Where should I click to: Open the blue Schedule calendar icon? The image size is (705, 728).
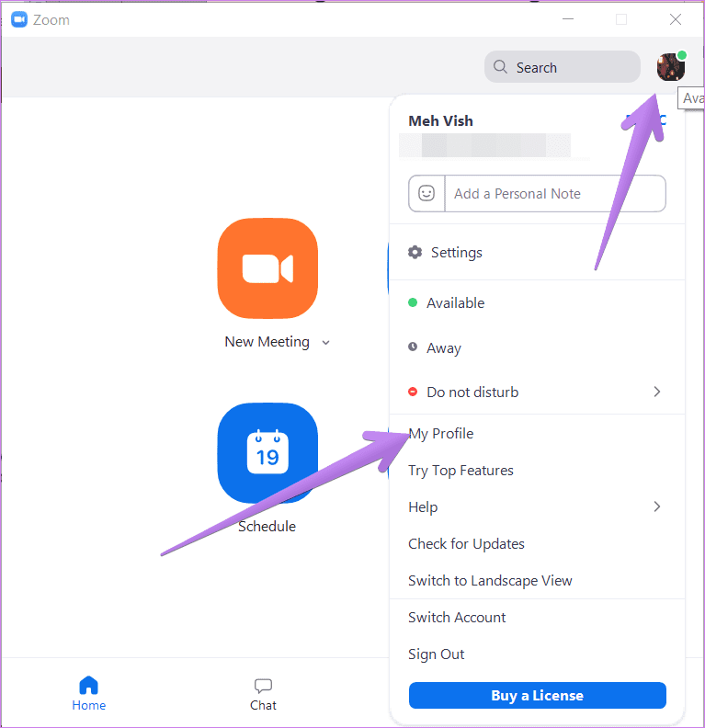(267, 452)
